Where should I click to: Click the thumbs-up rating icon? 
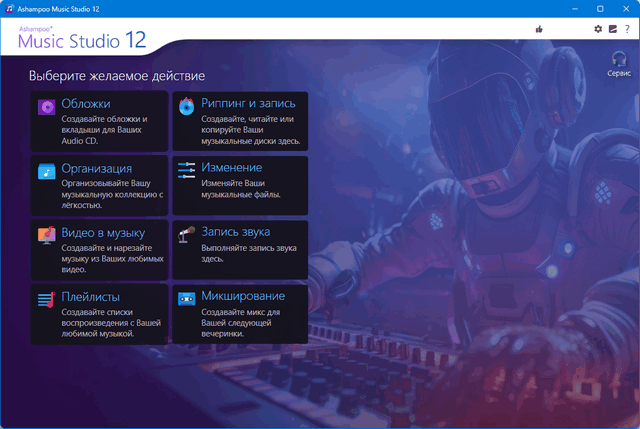point(539,29)
